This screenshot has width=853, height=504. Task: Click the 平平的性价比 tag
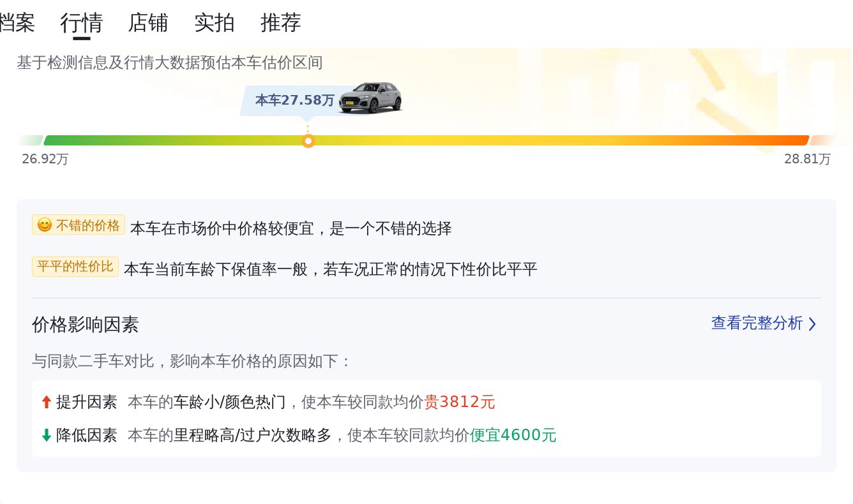tap(75, 267)
